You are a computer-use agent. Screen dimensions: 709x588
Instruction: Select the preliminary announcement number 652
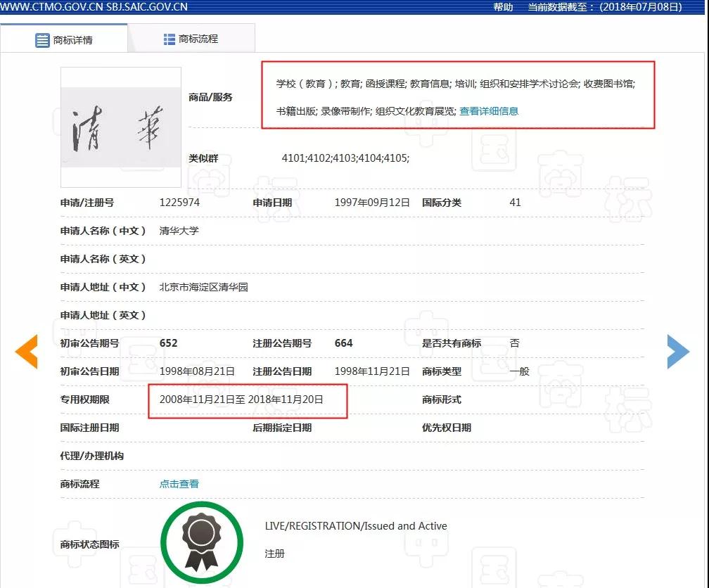pyautogui.click(x=168, y=343)
